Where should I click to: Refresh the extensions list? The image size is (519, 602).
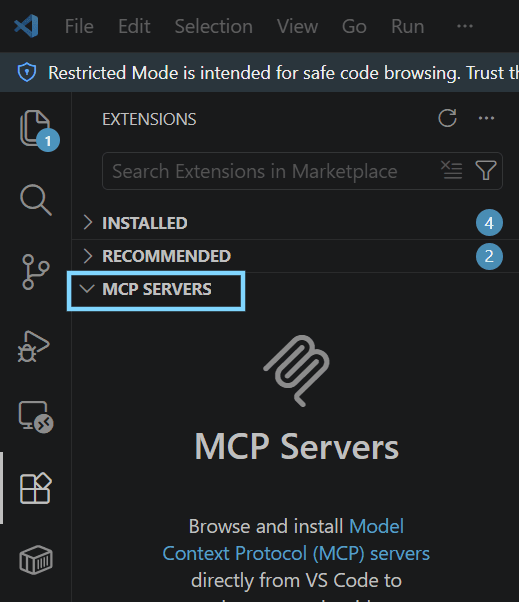448,118
